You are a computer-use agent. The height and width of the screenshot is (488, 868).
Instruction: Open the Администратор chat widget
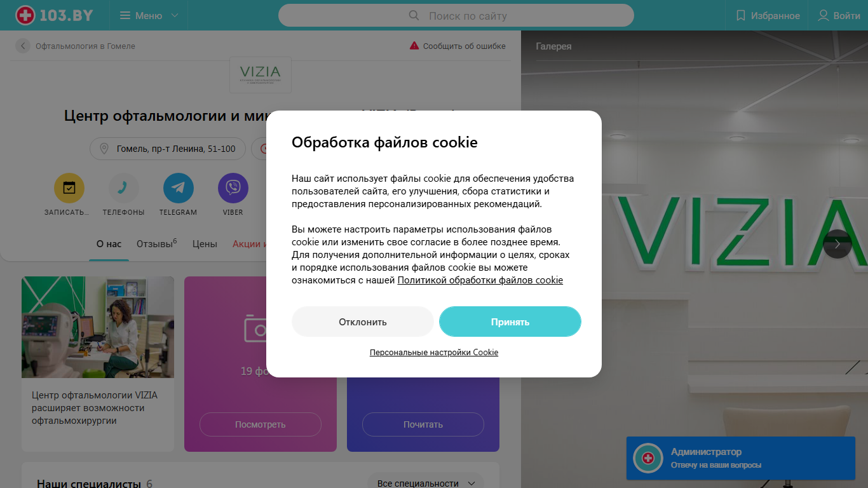click(741, 458)
